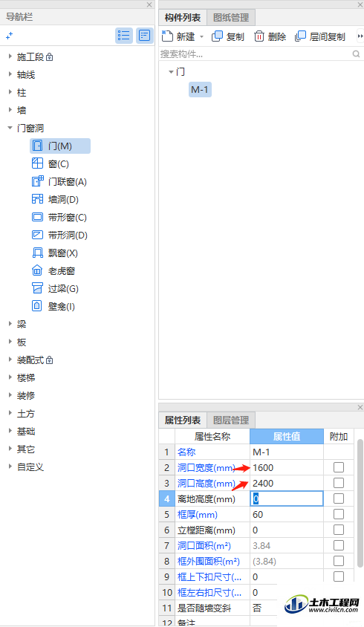Expand the 墙 tree node

pos(10,110)
